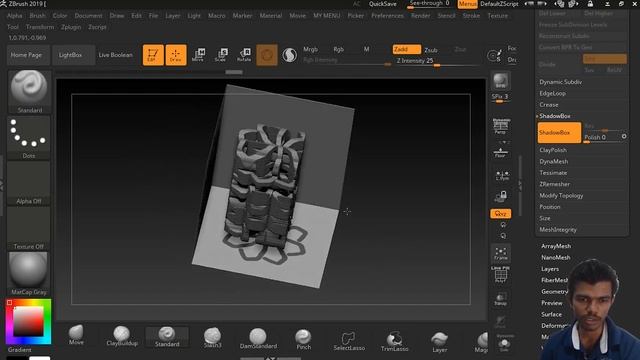Screen dimensions: 640x360
Task: Activate Draw mode button
Action: [x=176, y=55]
